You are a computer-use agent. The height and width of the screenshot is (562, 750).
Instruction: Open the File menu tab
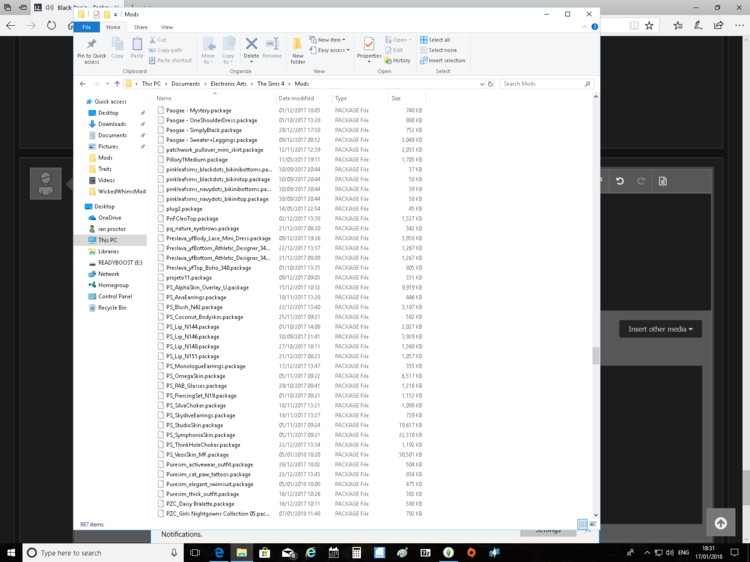point(87,27)
